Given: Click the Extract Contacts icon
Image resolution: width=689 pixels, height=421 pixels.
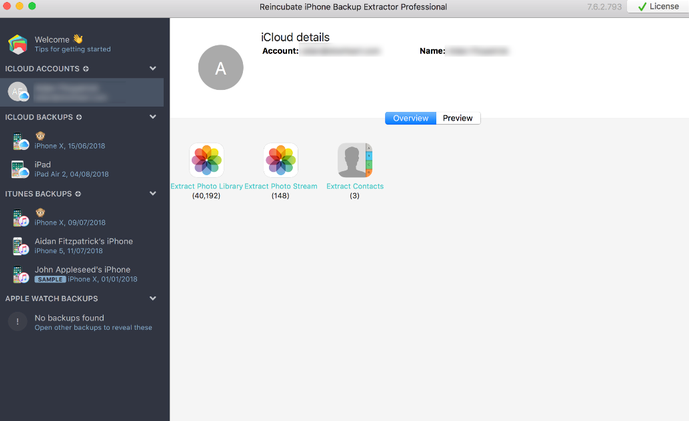Looking at the screenshot, I should [355, 160].
